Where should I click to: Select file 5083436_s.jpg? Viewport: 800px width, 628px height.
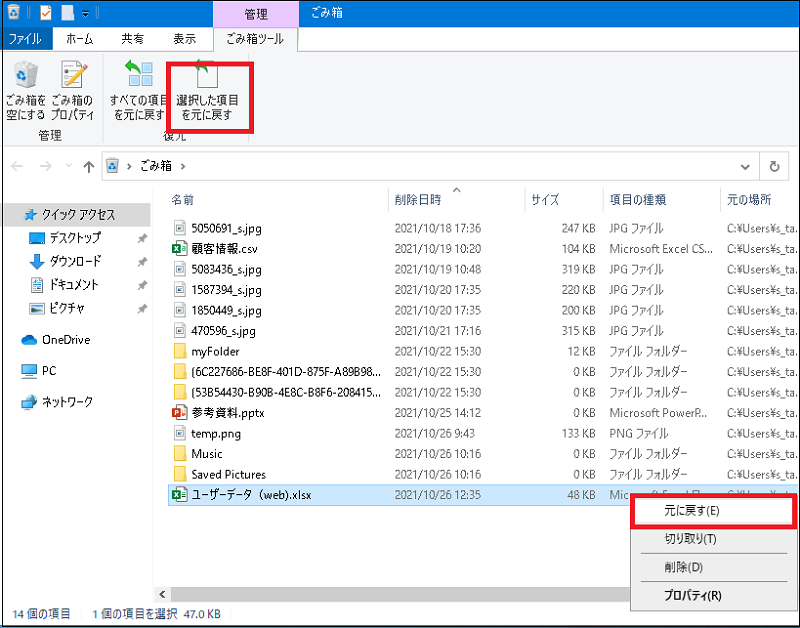point(227,269)
